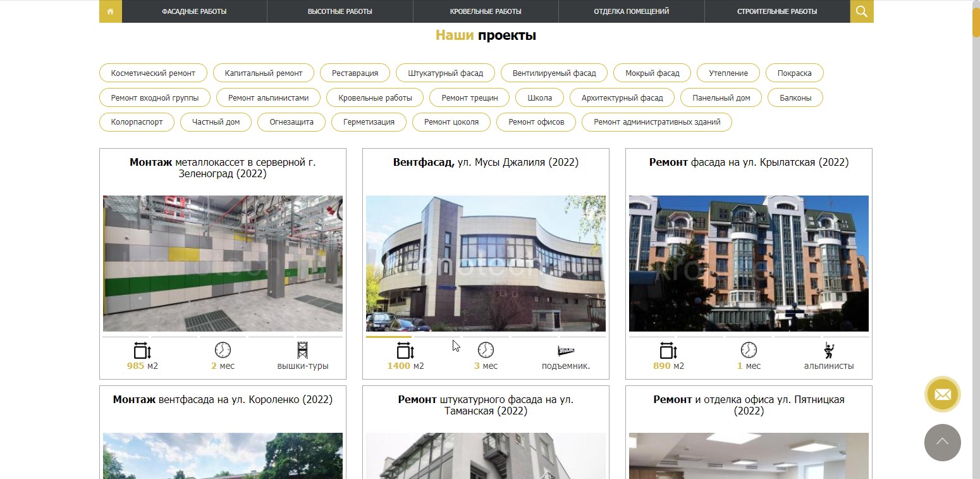Click clock icon above 2 мес

tap(223, 350)
